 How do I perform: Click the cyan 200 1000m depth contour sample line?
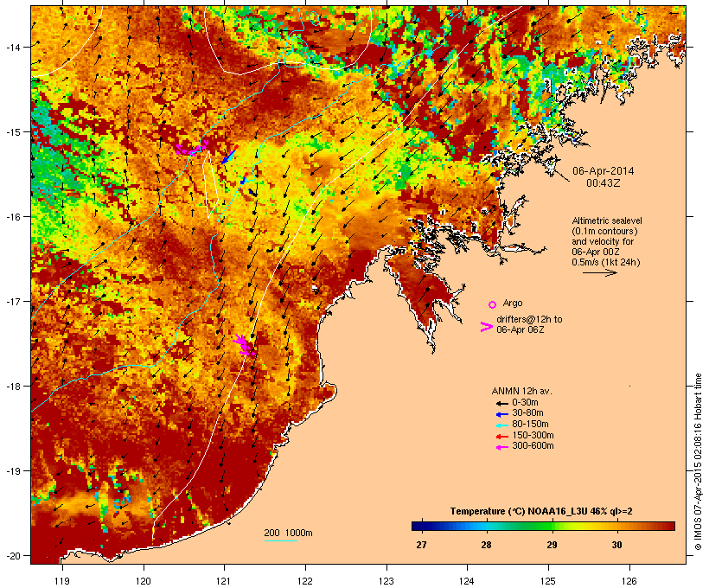tap(280, 540)
